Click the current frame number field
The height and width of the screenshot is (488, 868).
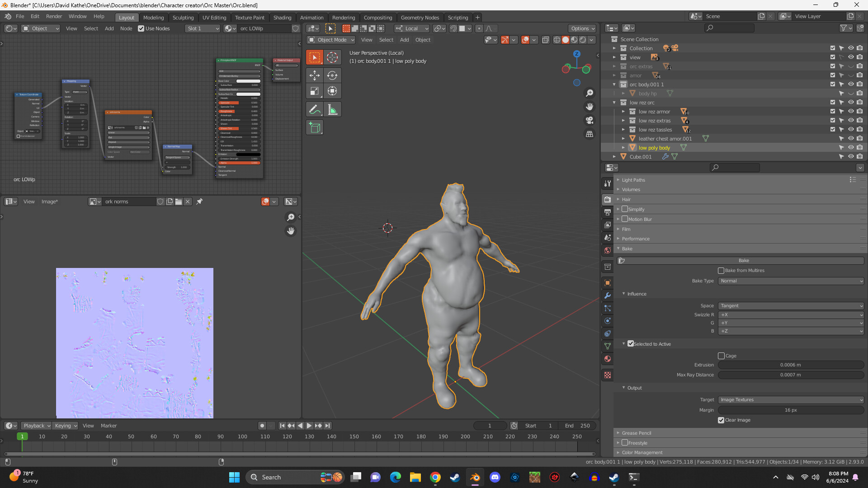tap(490, 425)
